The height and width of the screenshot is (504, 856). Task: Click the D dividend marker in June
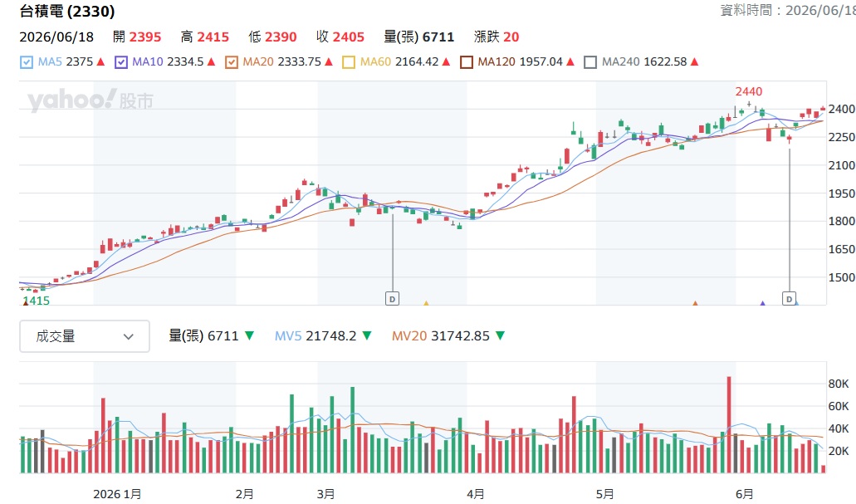(x=789, y=299)
